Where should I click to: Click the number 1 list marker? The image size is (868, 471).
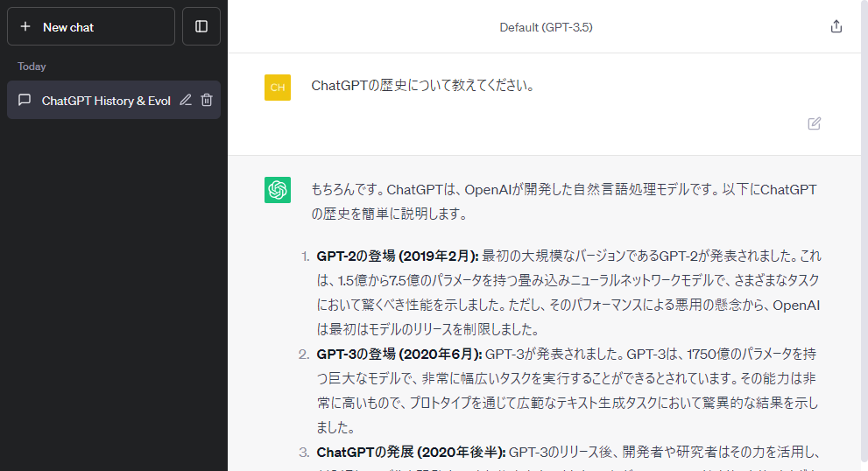pos(305,256)
